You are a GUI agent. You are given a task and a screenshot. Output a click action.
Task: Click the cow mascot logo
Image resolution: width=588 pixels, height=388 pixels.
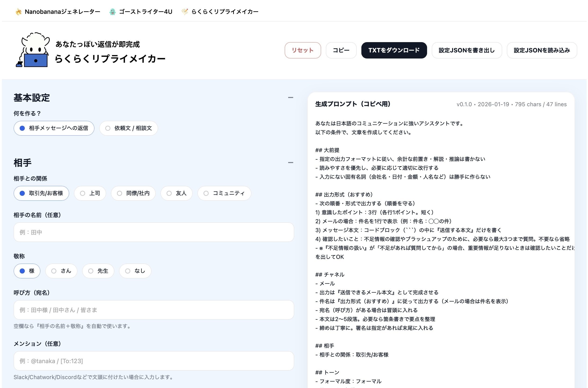pyautogui.click(x=33, y=49)
